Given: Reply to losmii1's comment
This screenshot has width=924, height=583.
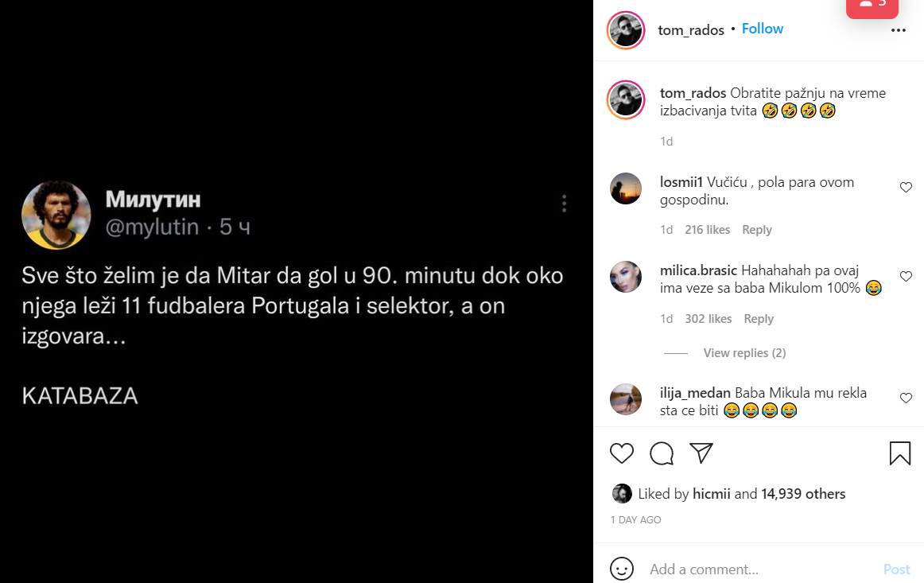Looking at the screenshot, I should click(x=756, y=230).
